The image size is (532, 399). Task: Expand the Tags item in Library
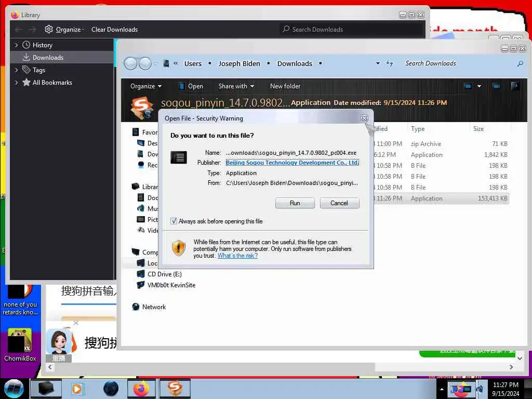point(16,70)
